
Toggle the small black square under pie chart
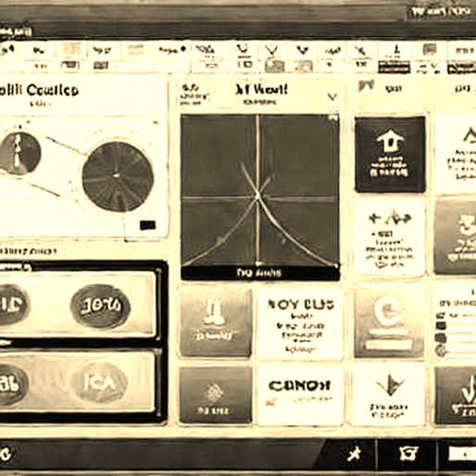click(x=147, y=225)
